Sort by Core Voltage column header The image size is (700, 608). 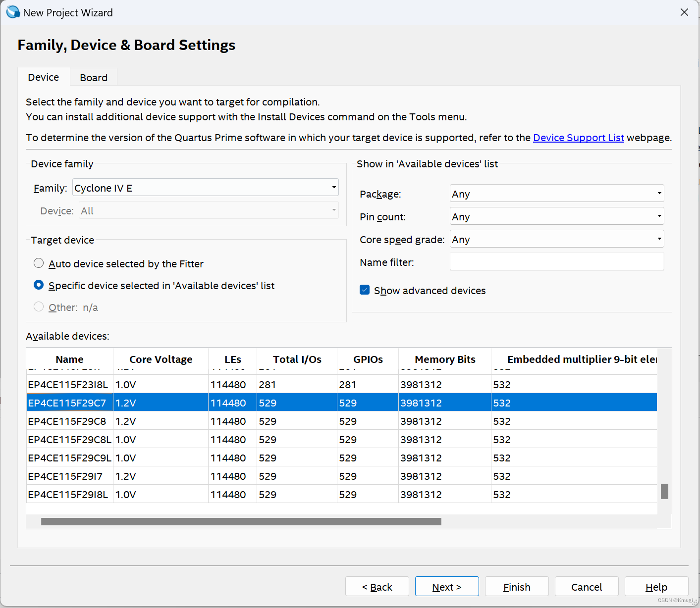161,359
